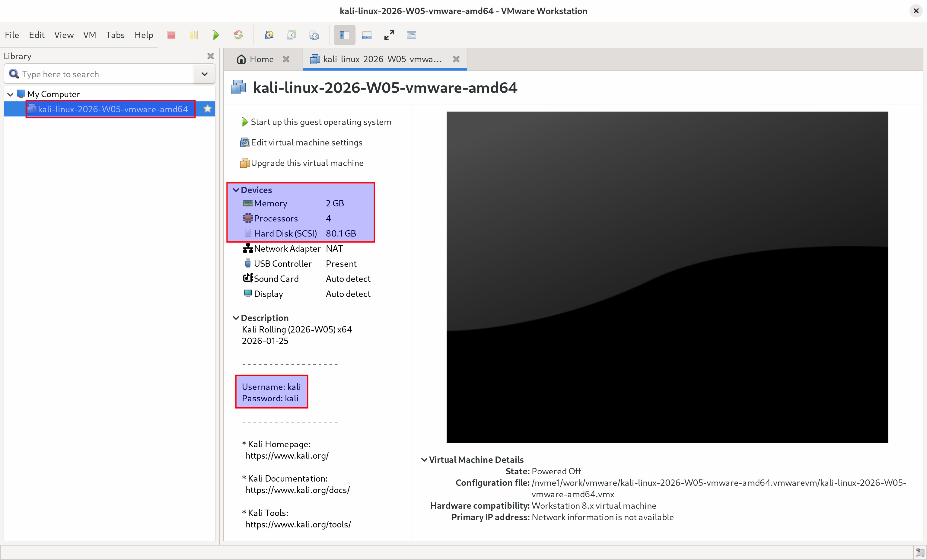The width and height of the screenshot is (927, 560).
Task: Open the VM menu
Action: [x=90, y=35]
